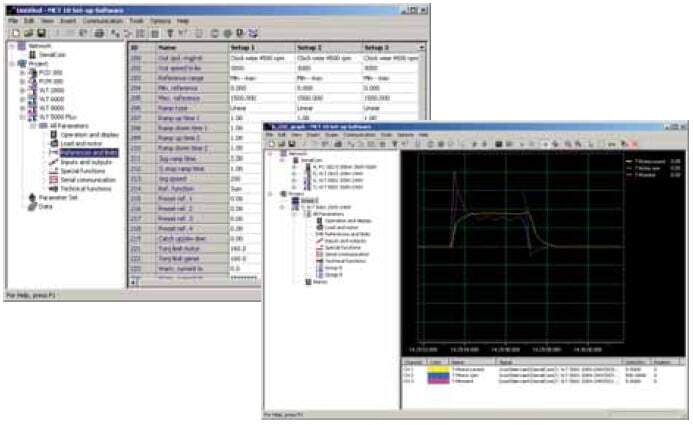This screenshot has height=425, width=693.
Task: Select References and limits in back tree
Action: 89,152
